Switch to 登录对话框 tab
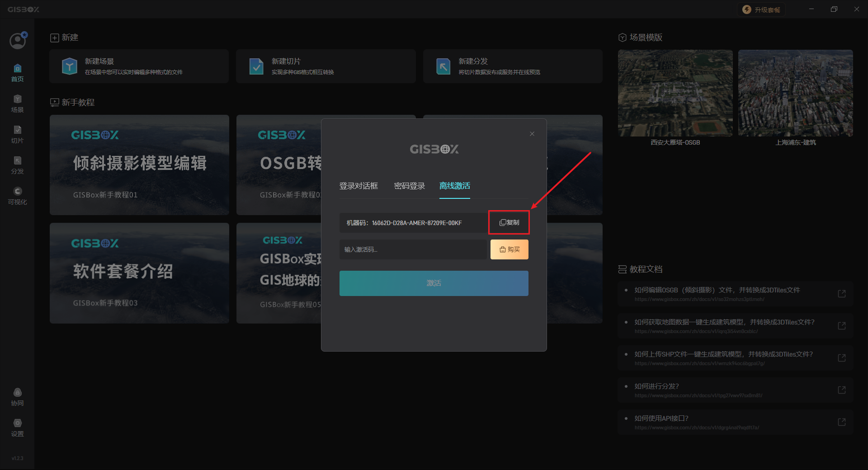Image resolution: width=868 pixels, height=470 pixels. 359,186
